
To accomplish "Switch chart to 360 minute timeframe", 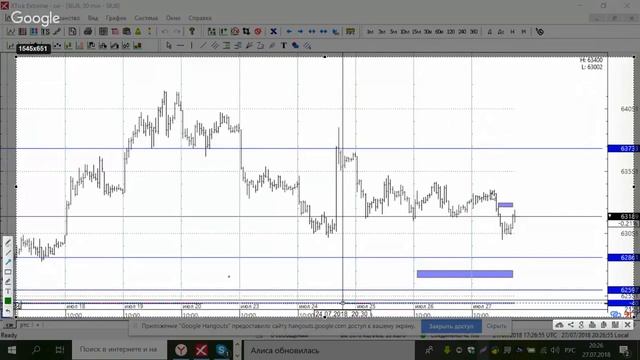I will [x=473, y=31].
